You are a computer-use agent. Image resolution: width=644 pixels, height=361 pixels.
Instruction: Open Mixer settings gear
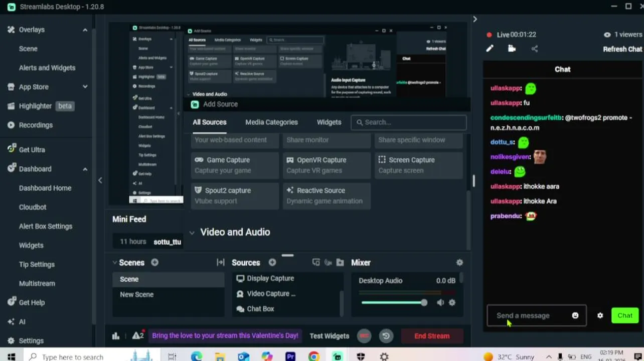pos(459,262)
